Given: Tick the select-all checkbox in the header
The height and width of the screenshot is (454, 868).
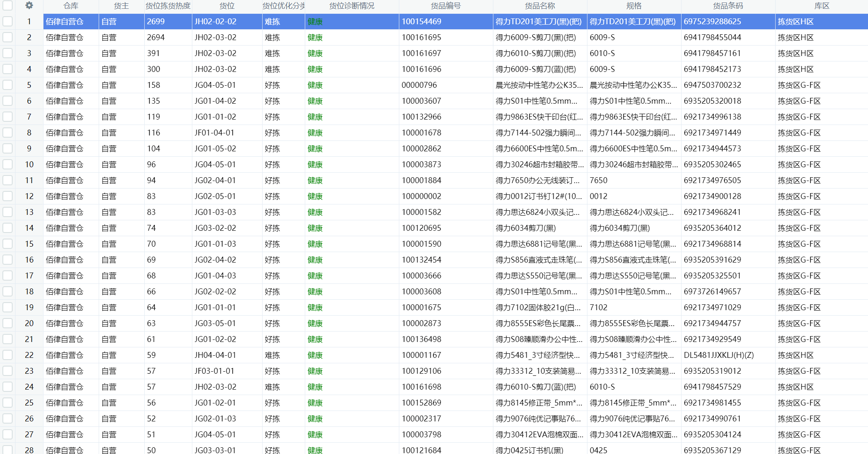Looking at the screenshot, I should click(x=8, y=5).
